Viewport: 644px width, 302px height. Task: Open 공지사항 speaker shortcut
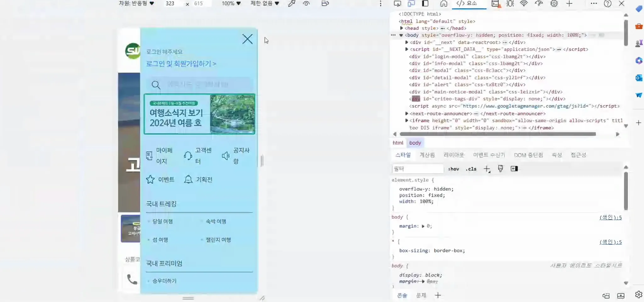pyautogui.click(x=236, y=156)
